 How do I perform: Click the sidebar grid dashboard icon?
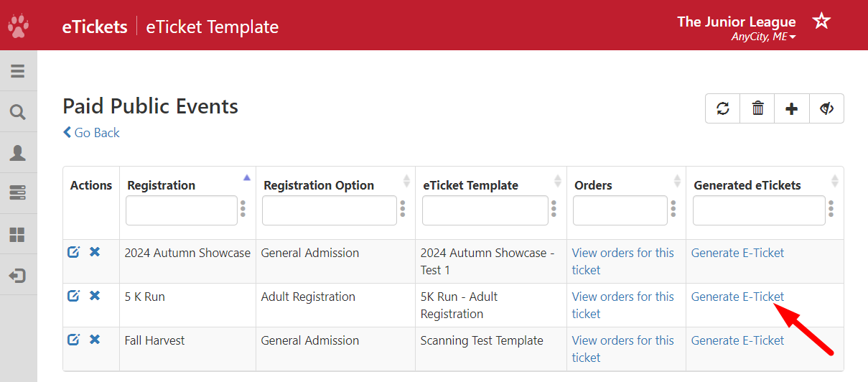click(18, 235)
